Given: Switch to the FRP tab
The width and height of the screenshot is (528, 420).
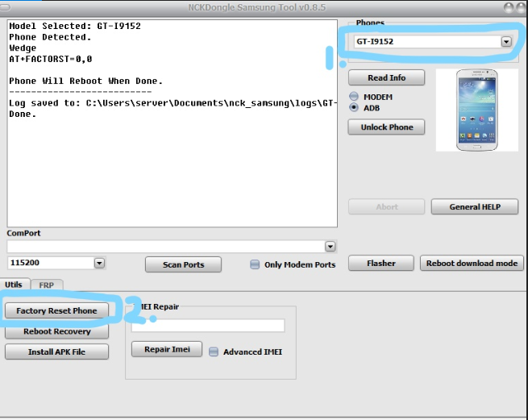Looking at the screenshot, I should (47, 285).
